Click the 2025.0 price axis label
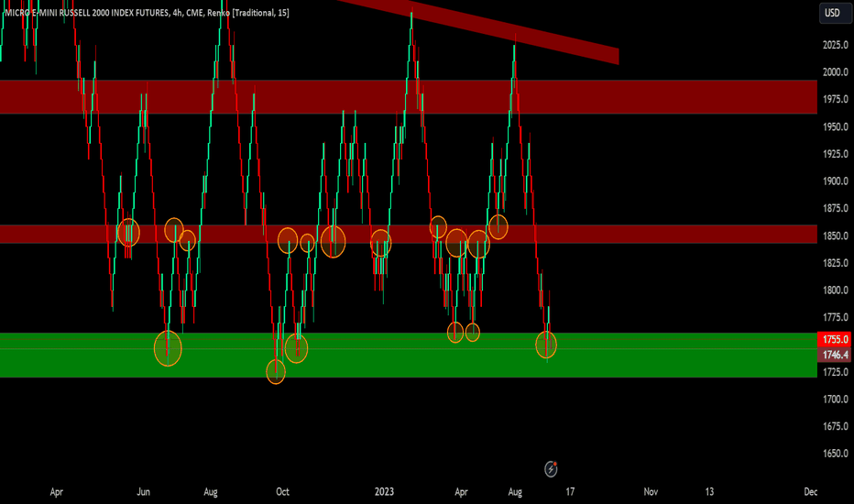The width and height of the screenshot is (854, 504). [835, 45]
